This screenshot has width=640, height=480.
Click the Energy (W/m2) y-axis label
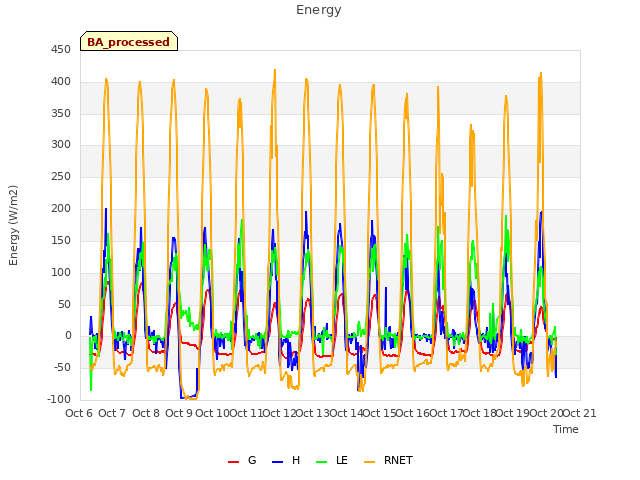(x=13, y=225)
